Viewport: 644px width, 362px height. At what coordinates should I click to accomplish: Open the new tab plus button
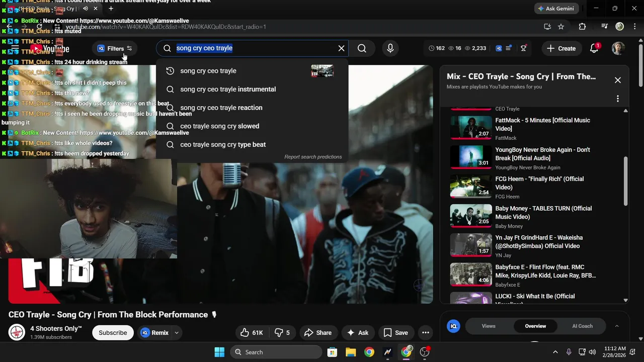(111, 9)
